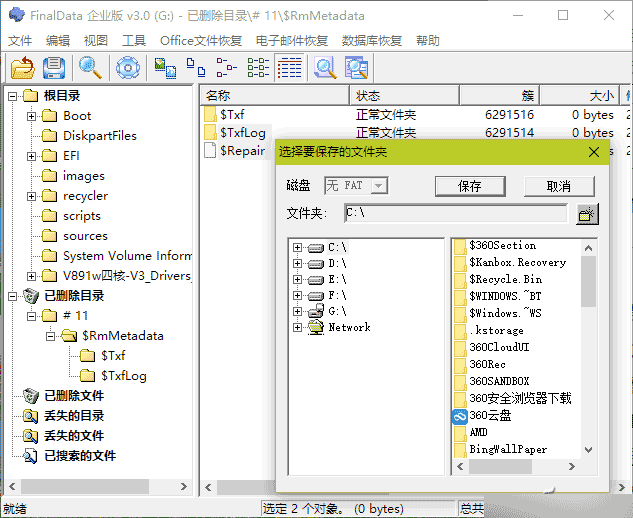The height and width of the screenshot is (518, 633).
Task: Click the 文件夹 path input field
Action: [x=456, y=213]
